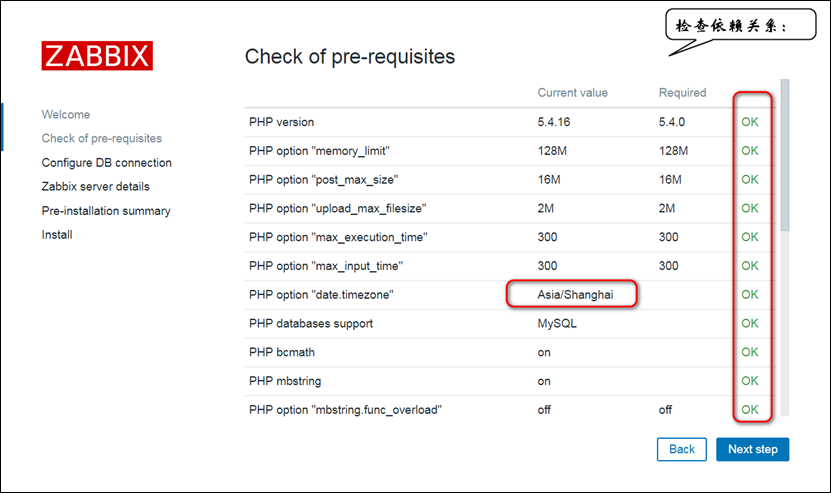Select Configure DB connection step
The height and width of the screenshot is (493, 831).
[107, 163]
